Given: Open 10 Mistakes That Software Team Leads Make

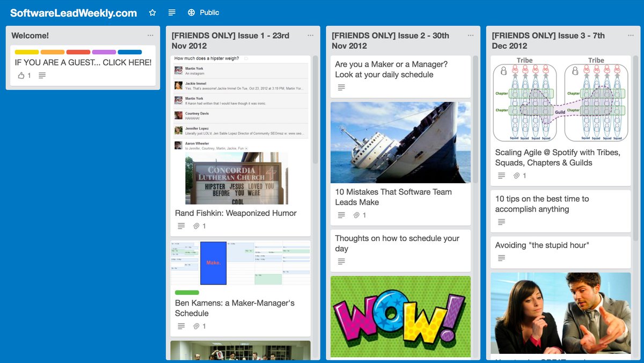Looking at the screenshot, I should click(x=393, y=197).
